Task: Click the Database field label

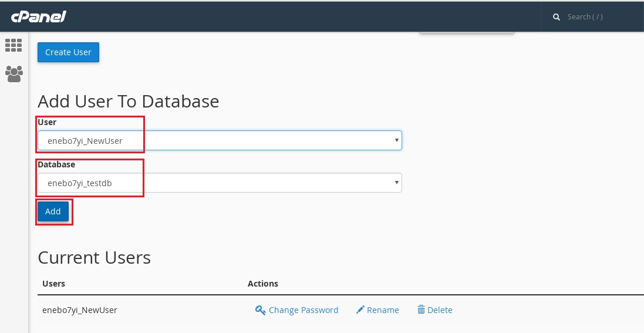Action: pyautogui.click(x=56, y=164)
